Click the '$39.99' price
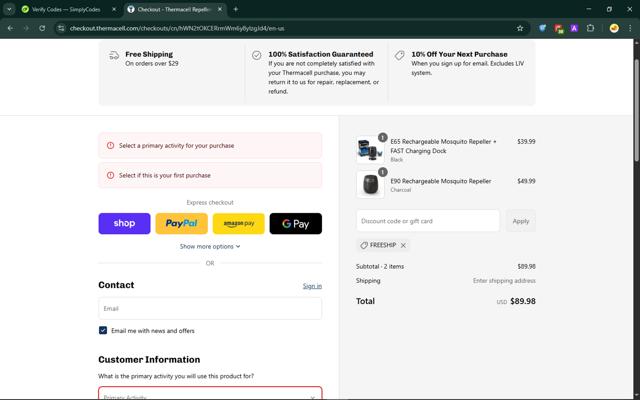This screenshot has height=400, width=640. click(x=526, y=141)
